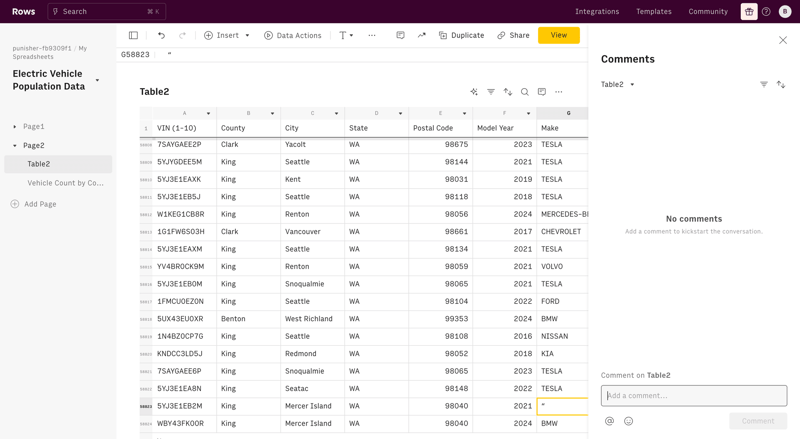The width and height of the screenshot is (800, 439).
Task: Share the spreadsheet
Action: tap(513, 35)
